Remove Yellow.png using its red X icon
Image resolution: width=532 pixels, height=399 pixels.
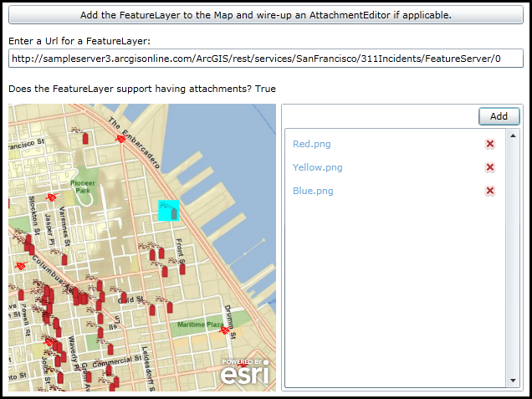pos(490,167)
